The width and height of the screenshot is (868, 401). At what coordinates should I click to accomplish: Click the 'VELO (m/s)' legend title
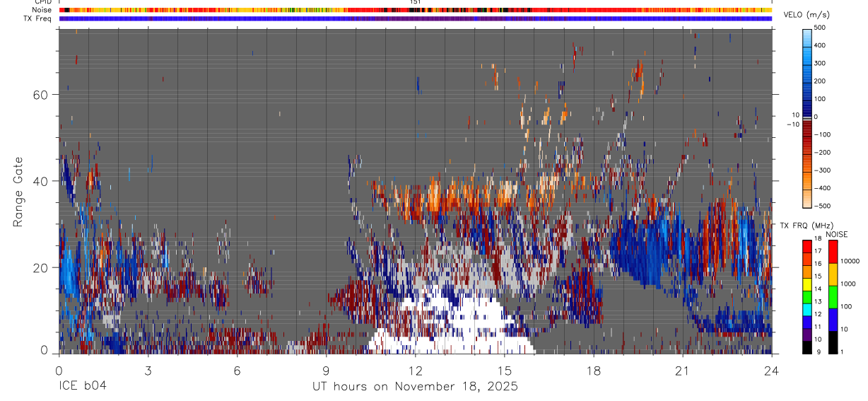[x=807, y=15]
